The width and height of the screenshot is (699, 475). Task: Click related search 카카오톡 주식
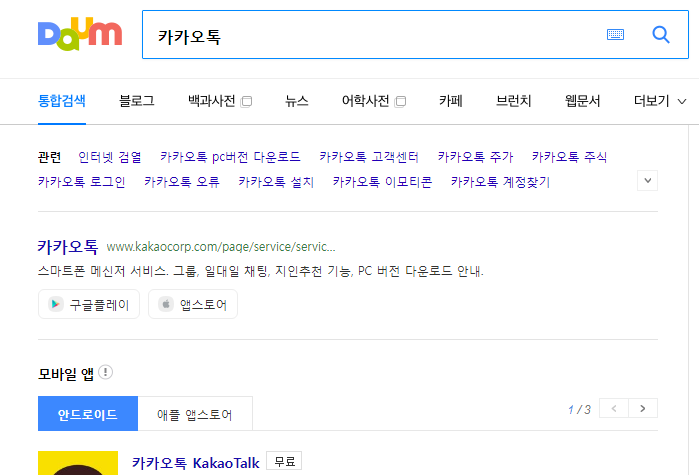569,157
